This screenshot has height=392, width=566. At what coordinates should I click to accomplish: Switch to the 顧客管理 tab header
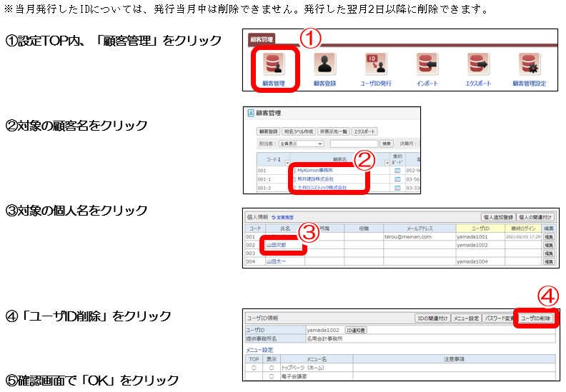pyautogui.click(x=262, y=41)
